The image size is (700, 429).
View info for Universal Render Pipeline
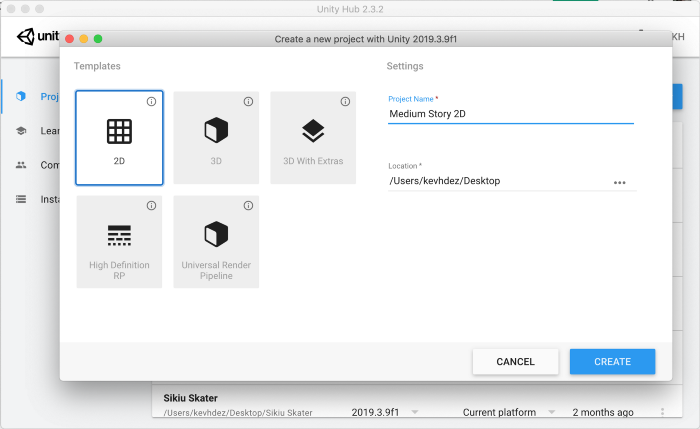pyautogui.click(x=248, y=205)
